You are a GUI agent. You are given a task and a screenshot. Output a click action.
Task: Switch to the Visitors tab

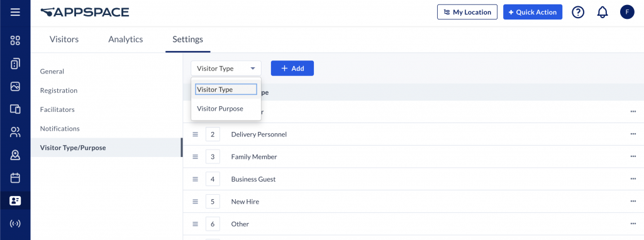(64, 40)
